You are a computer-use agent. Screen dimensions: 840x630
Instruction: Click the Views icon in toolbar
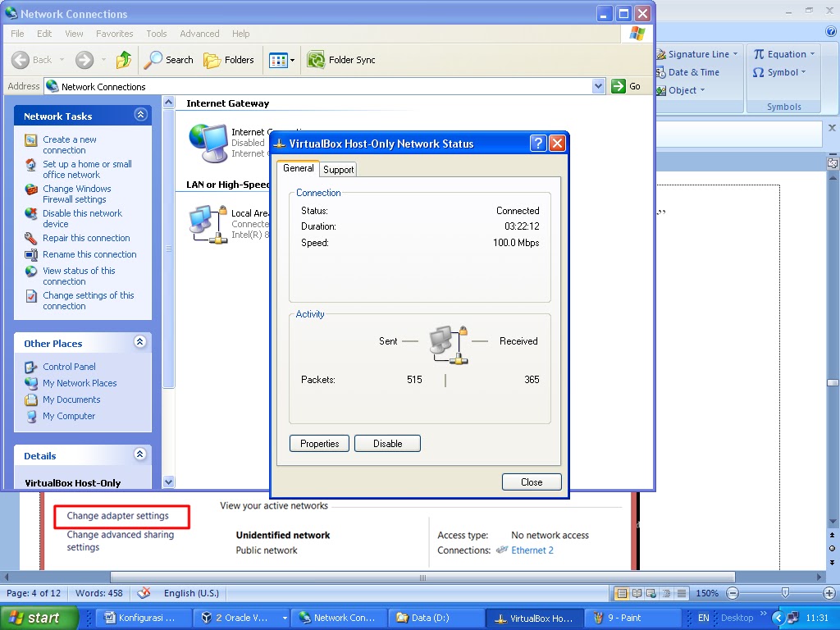tap(278, 60)
